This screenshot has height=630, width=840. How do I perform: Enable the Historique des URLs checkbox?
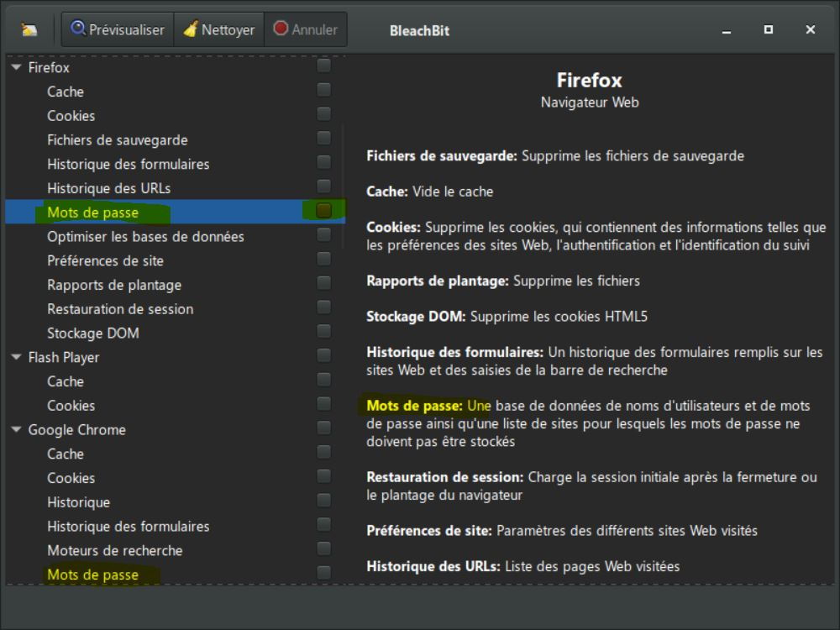323,186
